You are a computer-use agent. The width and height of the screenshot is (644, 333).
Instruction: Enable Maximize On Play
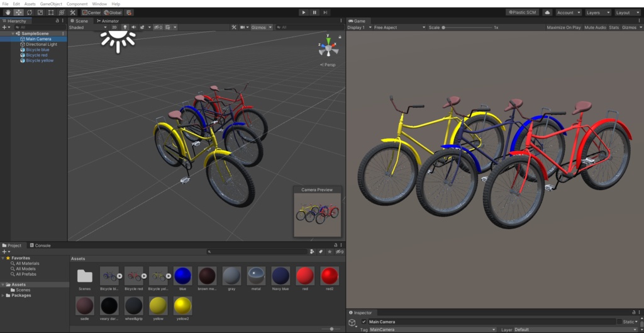[563, 27]
